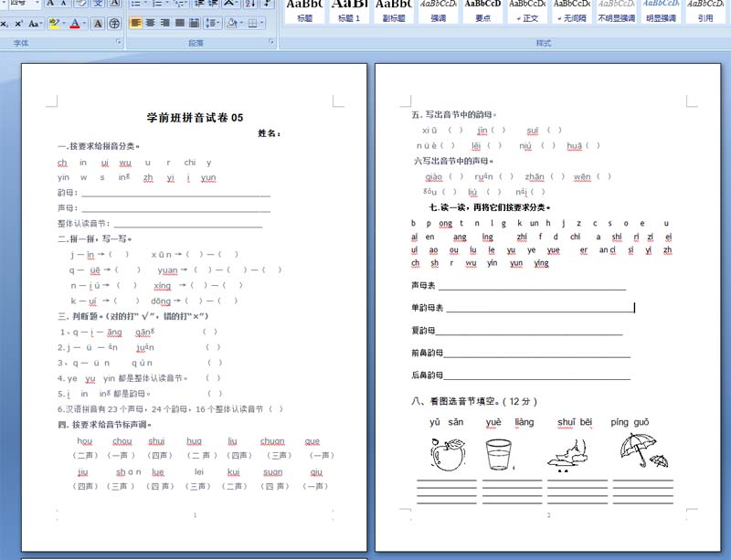Apply subscript formatting
This screenshot has height=560, width=731.
[5, 24]
